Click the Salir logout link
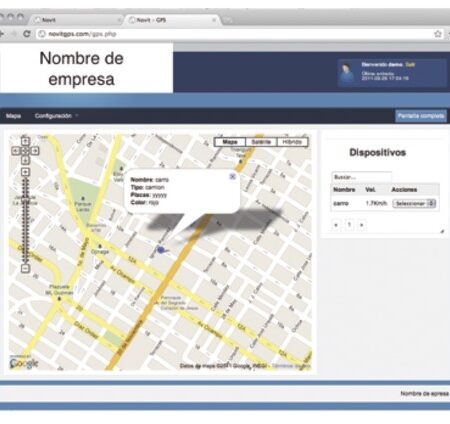 click(x=410, y=65)
